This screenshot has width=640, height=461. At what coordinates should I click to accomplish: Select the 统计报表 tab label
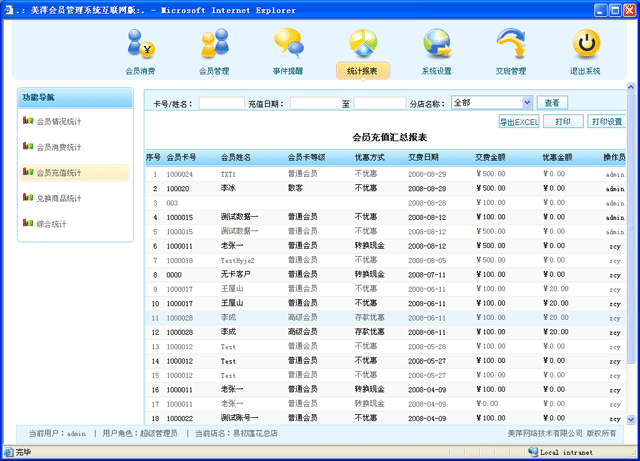[362, 71]
